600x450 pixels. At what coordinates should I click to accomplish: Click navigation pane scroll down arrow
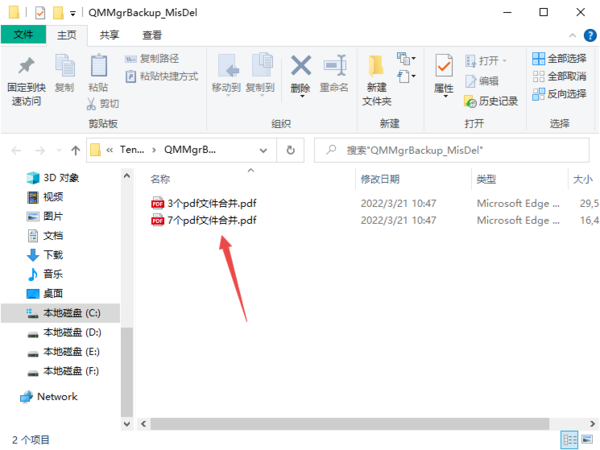point(127,424)
